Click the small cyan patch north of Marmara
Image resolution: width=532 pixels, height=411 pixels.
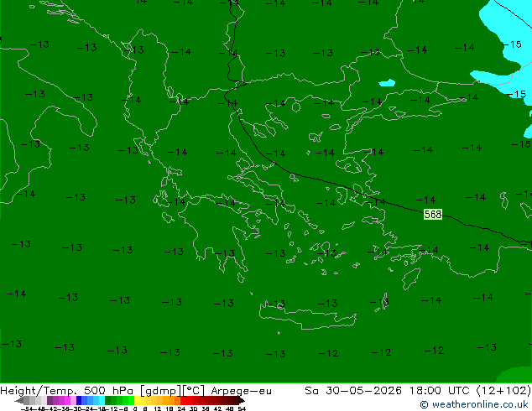tap(387, 83)
